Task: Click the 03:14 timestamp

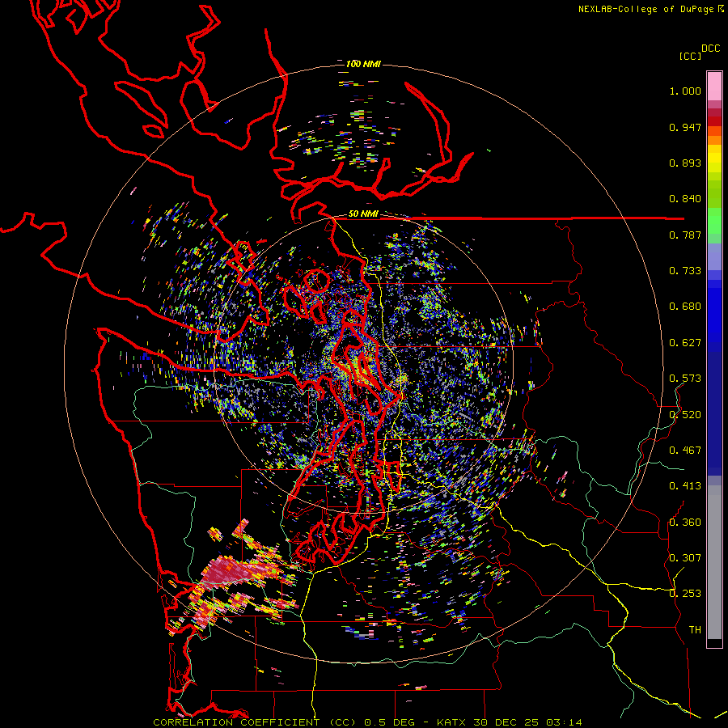Action: (x=564, y=722)
